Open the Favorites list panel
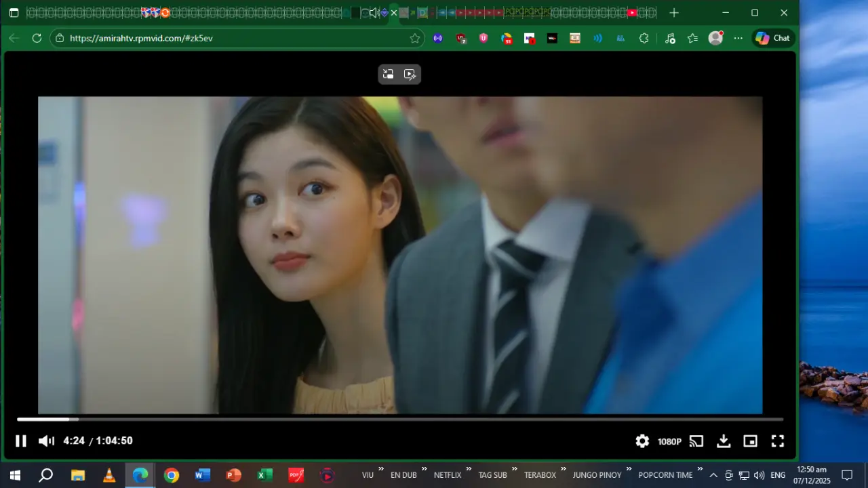The height and width of the screenshot is (488, 868). tap(692, 38)
